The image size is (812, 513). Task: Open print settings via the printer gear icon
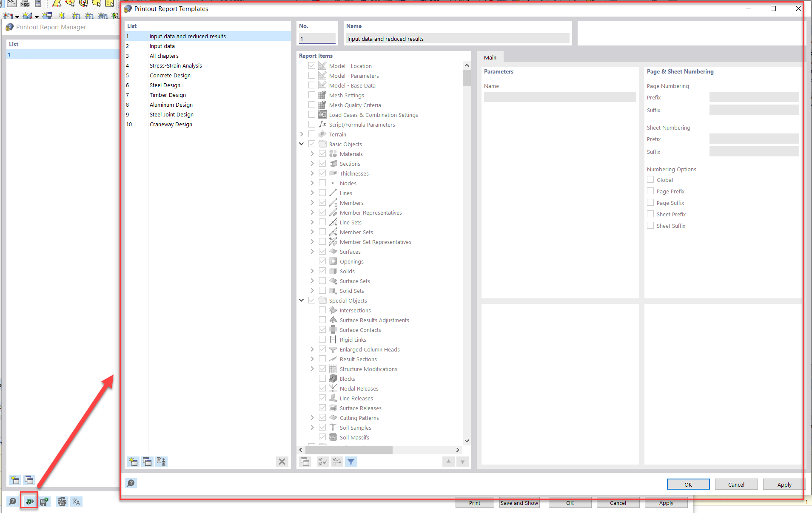coord(62,502)
